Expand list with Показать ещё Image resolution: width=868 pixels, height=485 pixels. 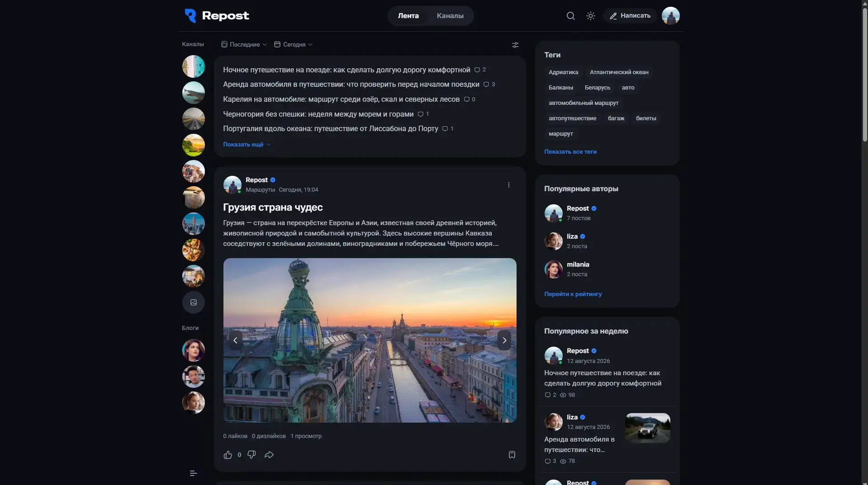[247, 145]
